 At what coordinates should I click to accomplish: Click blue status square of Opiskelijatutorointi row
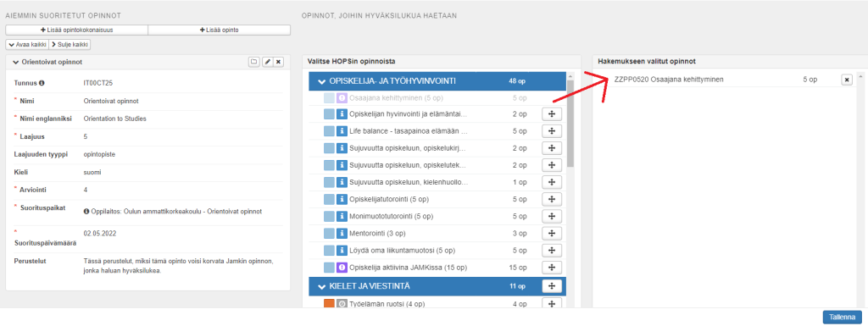point(329,199)
